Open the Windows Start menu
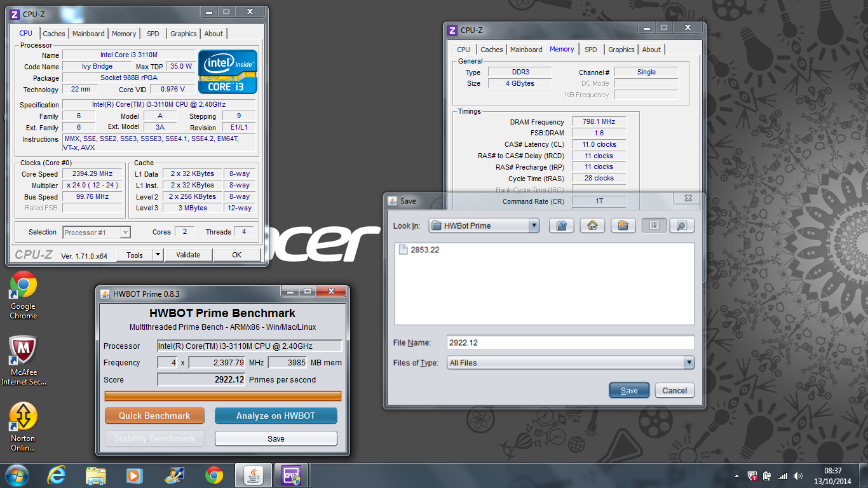Viewport: 868px width, 488px height. coord(17,475)
